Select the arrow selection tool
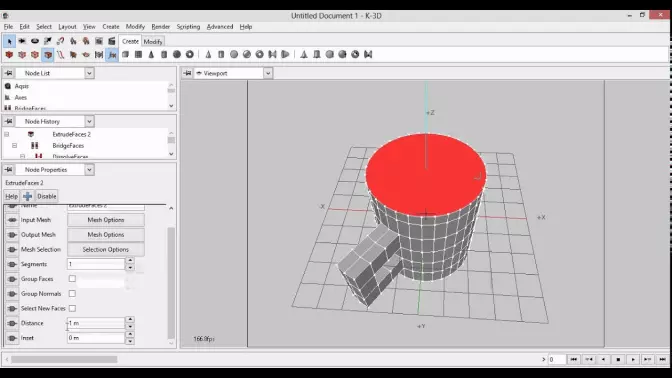The height and width of the screenshot is (378, 672). [9, 42]
